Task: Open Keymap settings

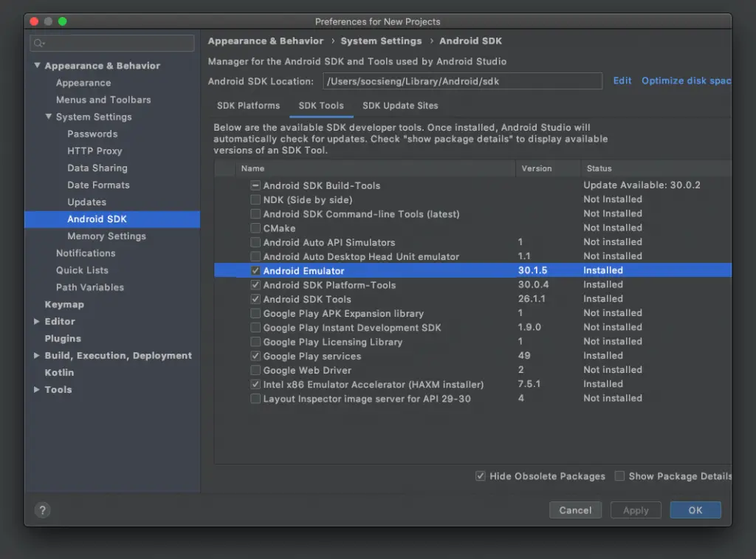Action: click(x=64, y=304)
